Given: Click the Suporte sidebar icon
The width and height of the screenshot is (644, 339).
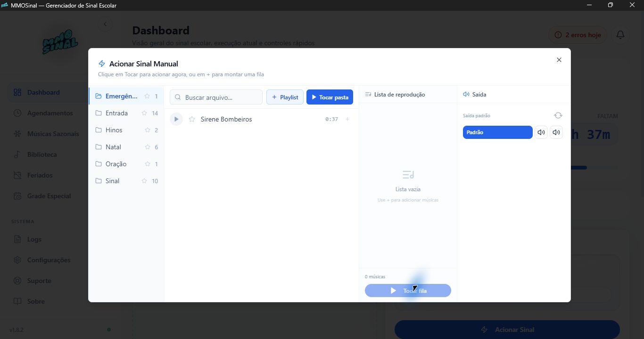Looking at the screenshot, I should click(x=17, y=281).
